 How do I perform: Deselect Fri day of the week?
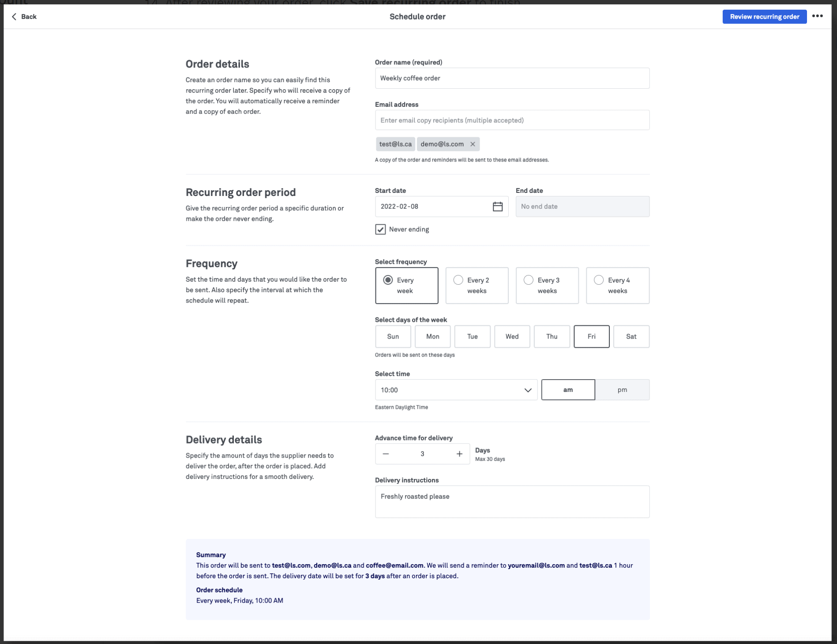pyautogui.click(x=592, y=337)
